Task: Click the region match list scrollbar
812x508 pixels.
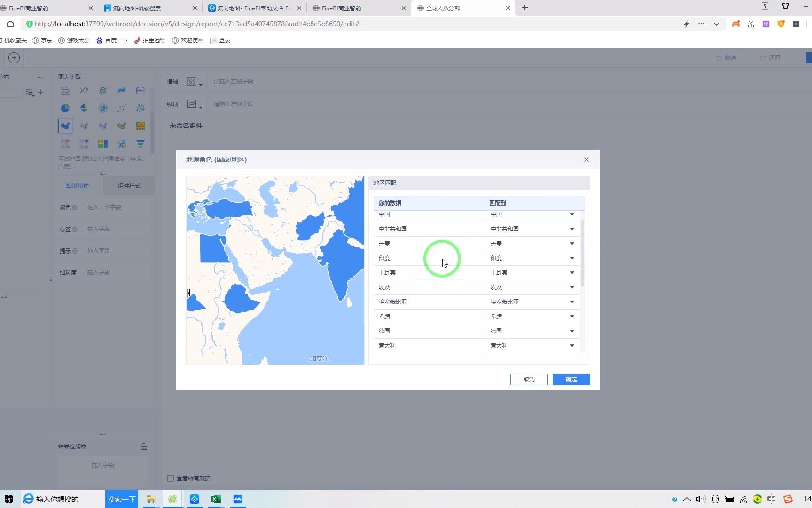Action: (583, 253)
